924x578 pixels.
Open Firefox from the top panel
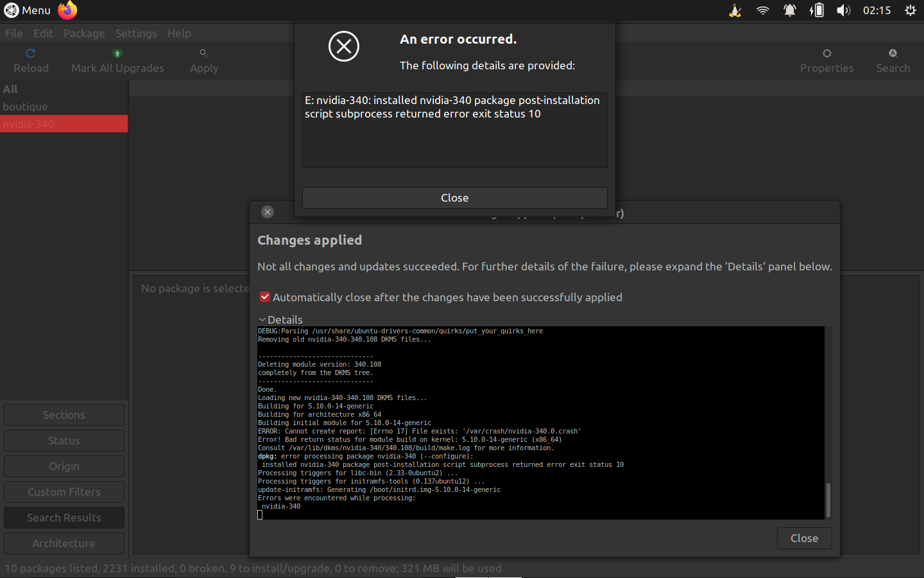point(67,10)
